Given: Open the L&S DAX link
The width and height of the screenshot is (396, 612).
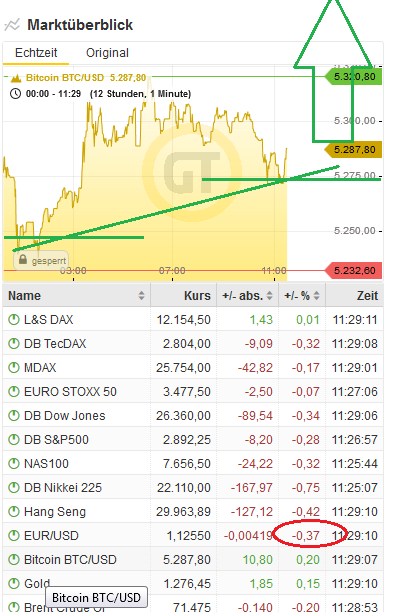Looking at the screenshot, I should pos(48,320).
